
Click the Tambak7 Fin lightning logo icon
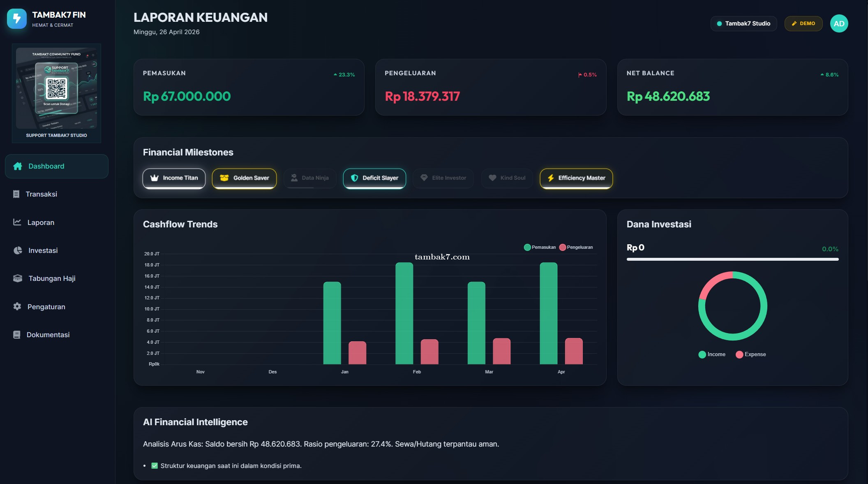pos(17,19)
